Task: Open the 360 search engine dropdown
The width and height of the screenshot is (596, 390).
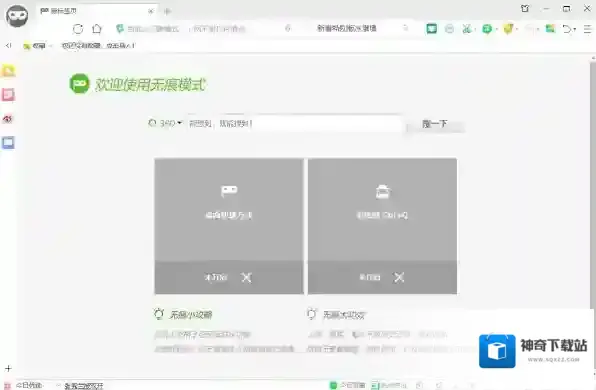Action: pos(165,123)
